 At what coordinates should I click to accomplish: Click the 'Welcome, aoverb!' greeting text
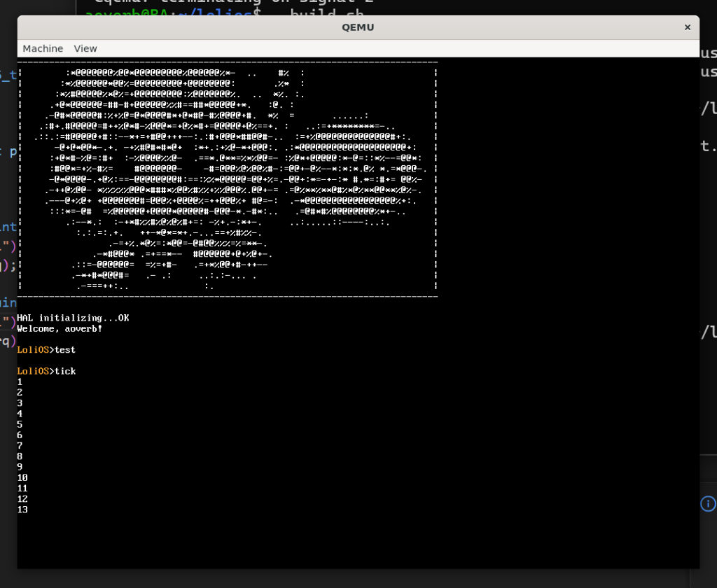pyautogui.click(x=60, y=328)
